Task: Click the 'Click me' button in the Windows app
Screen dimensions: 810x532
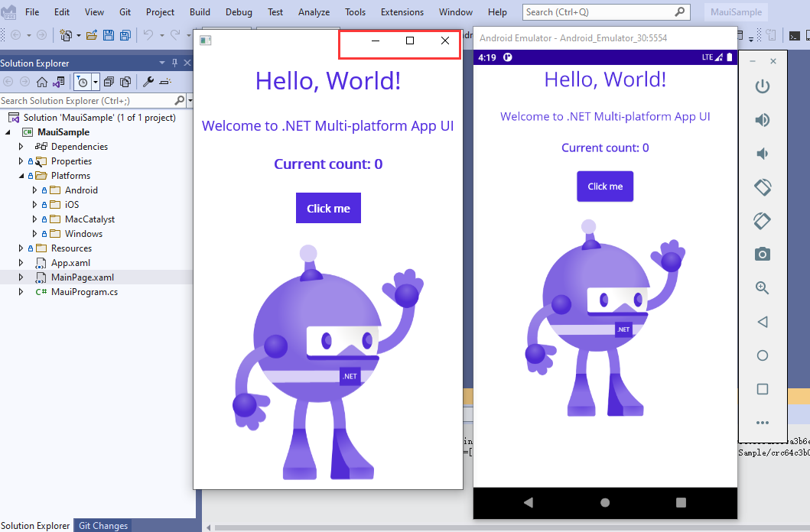Action: click(329, 208)
